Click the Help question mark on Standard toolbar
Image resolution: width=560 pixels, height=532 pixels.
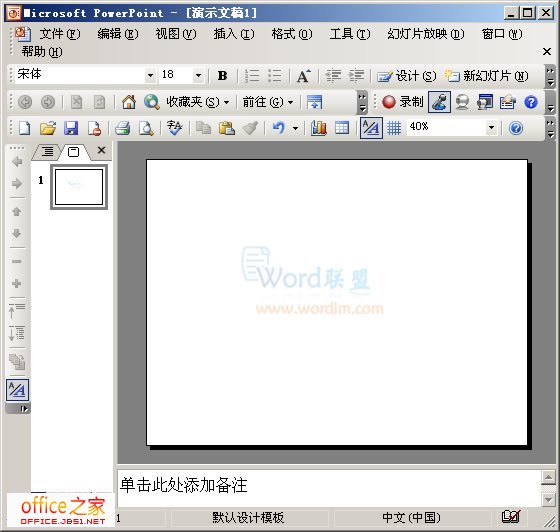(x=516, y=128)
